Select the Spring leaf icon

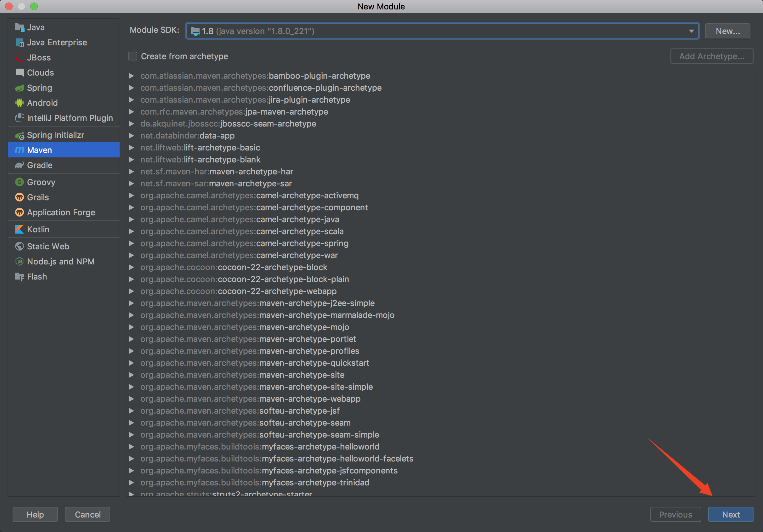(x=19, y=88)
